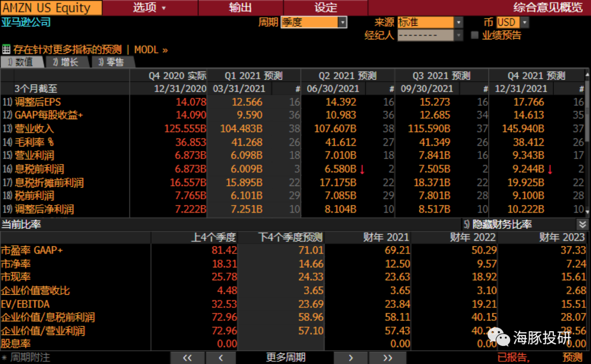This screenshot has height=364, width=591.
Task: Click the 企业价值/营业利润 ratio row
Action: click(294, 331)
